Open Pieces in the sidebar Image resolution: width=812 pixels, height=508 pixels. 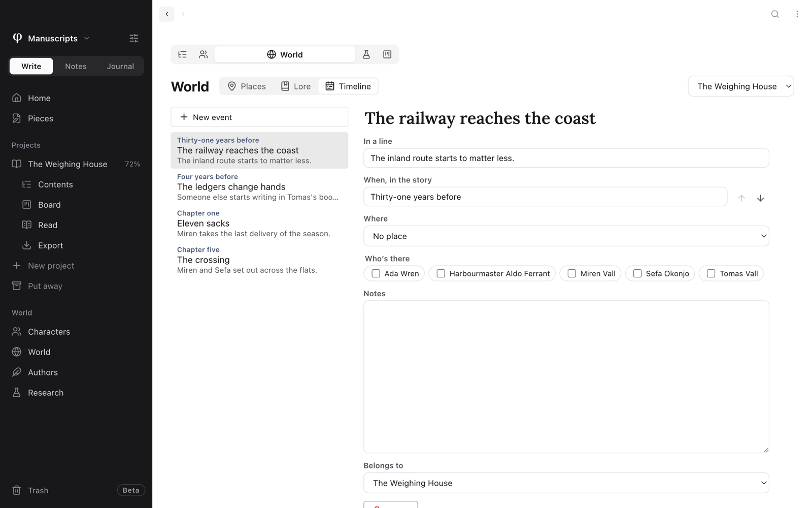click(76, 118)
